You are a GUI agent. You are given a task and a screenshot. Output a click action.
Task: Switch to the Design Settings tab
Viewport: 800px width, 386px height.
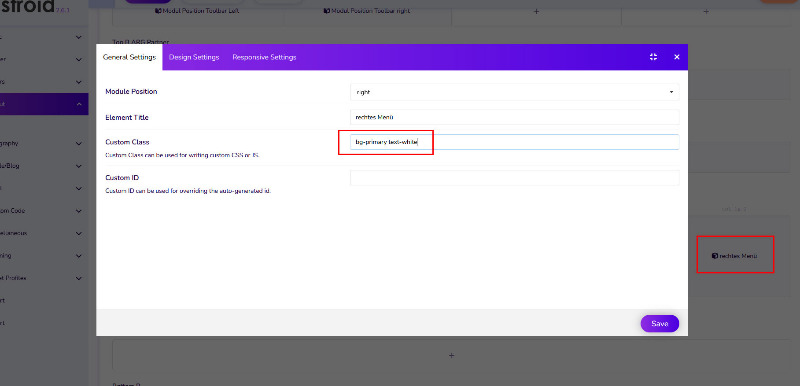[x=194, y=57]
